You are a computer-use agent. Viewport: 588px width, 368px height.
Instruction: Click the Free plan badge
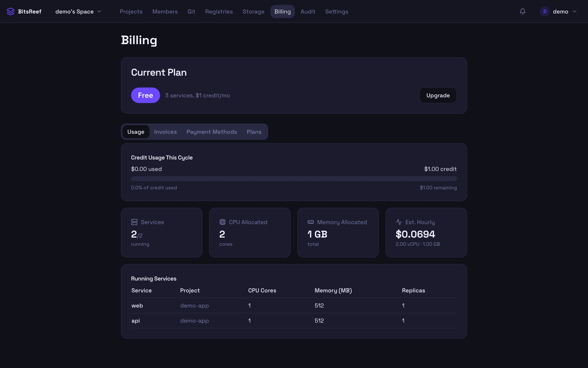(146, 95)
